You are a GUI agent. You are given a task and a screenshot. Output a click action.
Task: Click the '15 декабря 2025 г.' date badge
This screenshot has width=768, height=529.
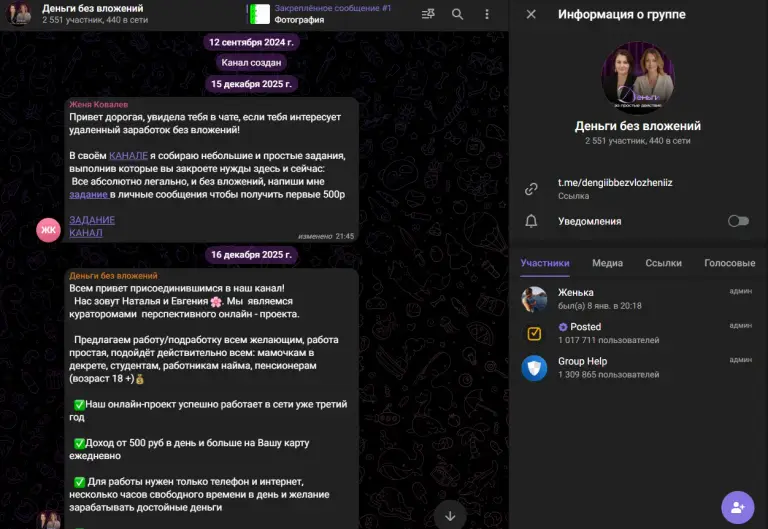tap(251, 84)
